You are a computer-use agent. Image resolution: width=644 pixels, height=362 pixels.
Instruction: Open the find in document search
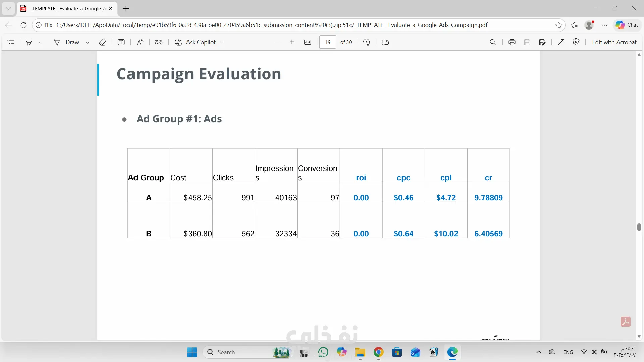pyautogui.click(x=493, y=42)
